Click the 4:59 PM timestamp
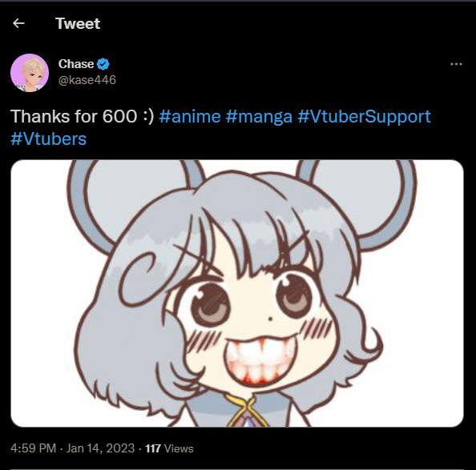476x470 pixels. 33,448
